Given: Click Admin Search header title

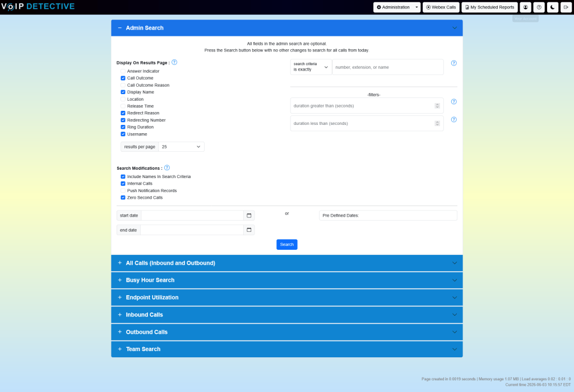Looking at the screenshot, I should click(x=145, y=28).
